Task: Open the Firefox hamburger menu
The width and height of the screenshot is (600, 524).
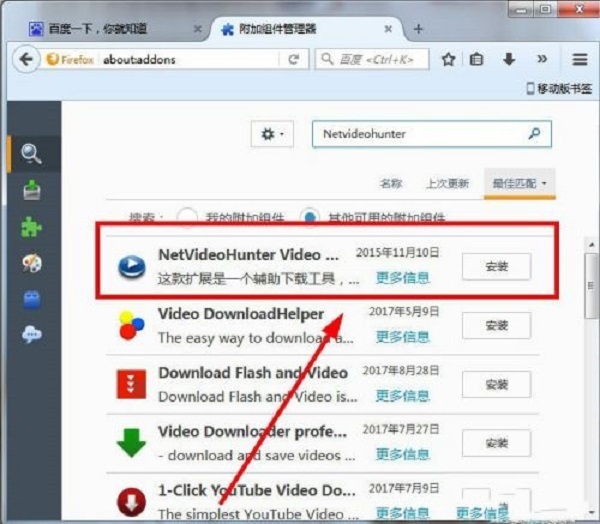Action: (x=580, y=59)
